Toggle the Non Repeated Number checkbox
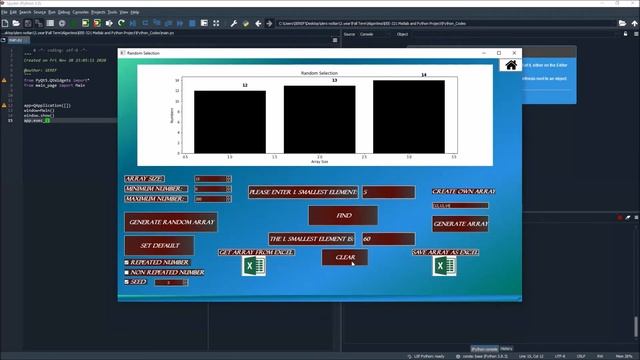 (x=127, y=272)
